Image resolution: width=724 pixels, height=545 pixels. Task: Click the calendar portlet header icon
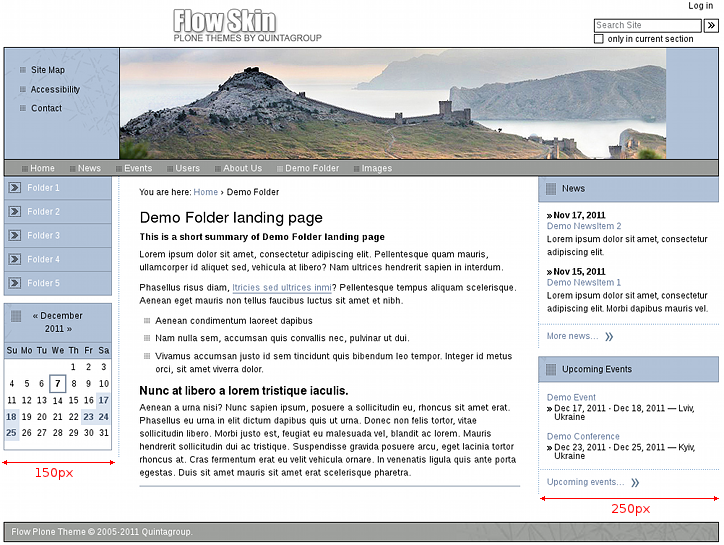15,316
